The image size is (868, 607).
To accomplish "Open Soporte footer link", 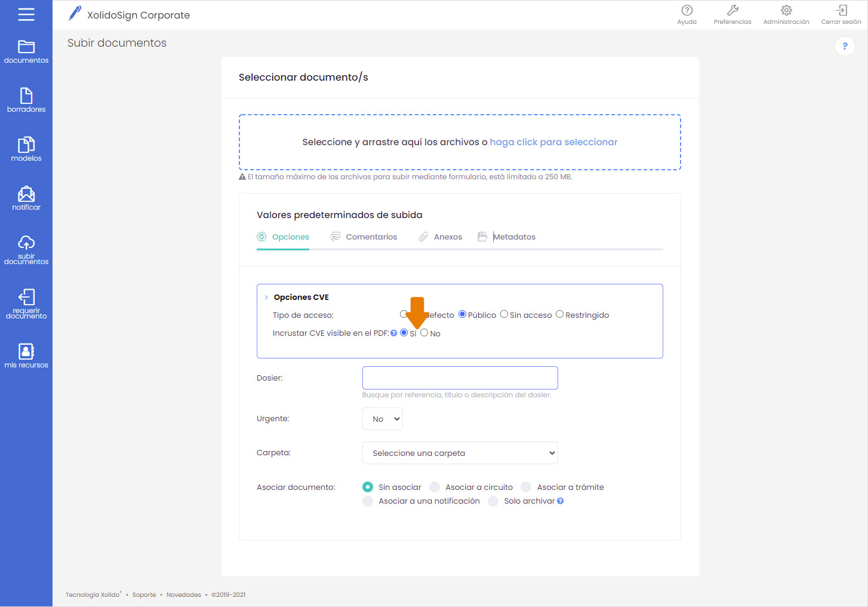I will point(144,595).
